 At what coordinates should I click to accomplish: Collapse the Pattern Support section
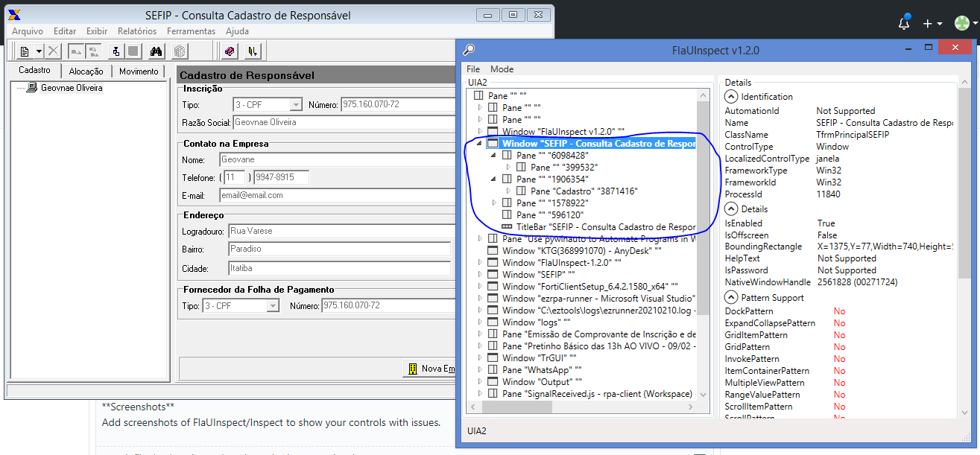[730, 298]
